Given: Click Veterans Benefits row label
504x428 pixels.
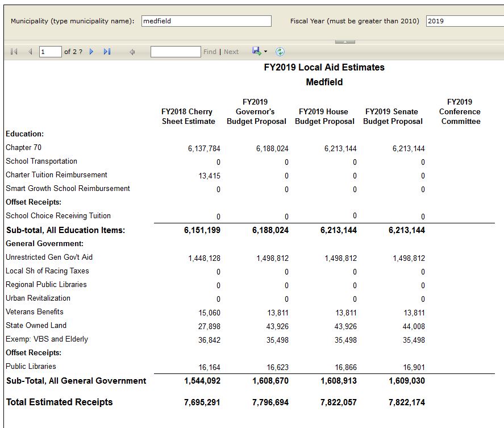Looking at the screenshot, I should tap(35, 312).
